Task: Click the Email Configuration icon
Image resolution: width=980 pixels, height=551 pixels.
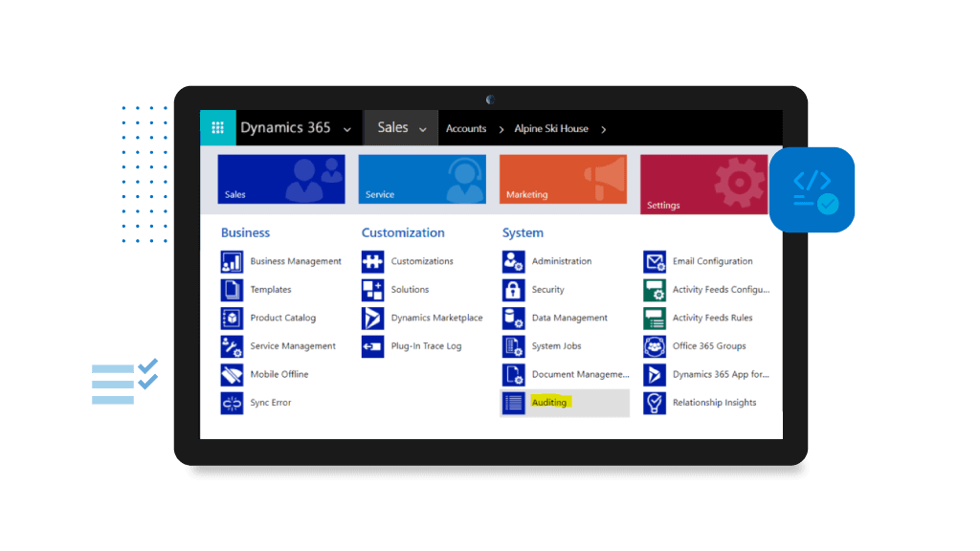Action: click(x=655, y=261)
